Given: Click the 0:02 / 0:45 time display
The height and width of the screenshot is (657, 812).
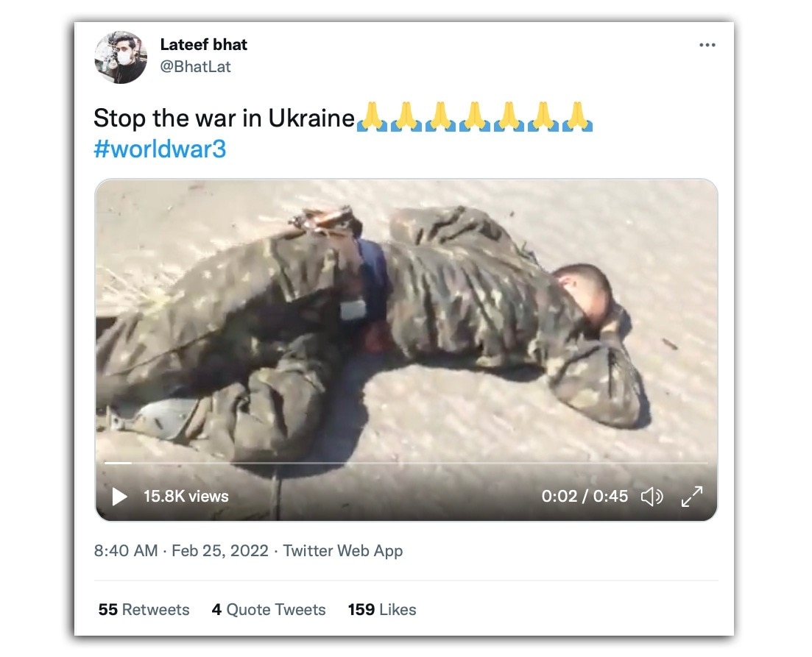Looking at the screenshot, I should coord(585,497).
